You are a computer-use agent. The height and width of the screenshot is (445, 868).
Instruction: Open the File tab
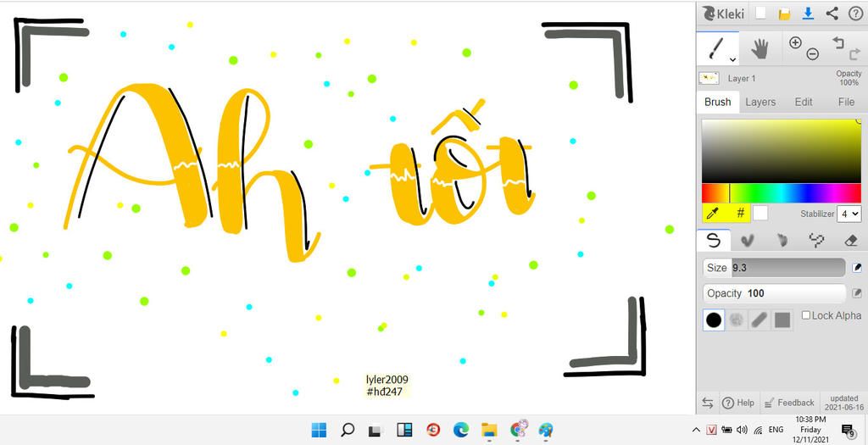pyautogui.click(x=846, y=103)
